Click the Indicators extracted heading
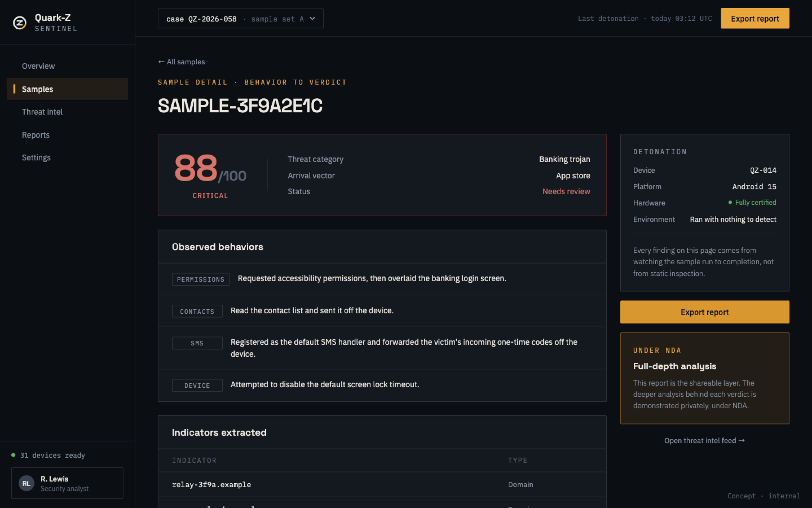The image size is (812, 508). 219,432
